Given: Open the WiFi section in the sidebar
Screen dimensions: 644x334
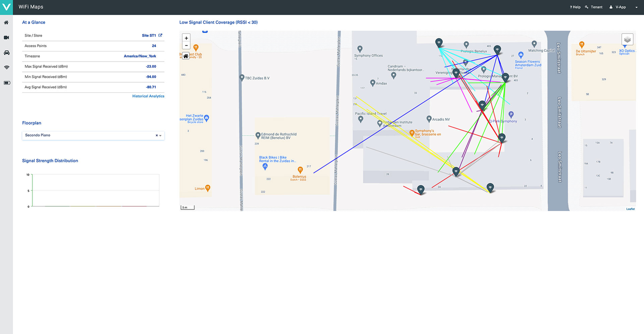Looking at the screenshot, I should click(6, 67).
